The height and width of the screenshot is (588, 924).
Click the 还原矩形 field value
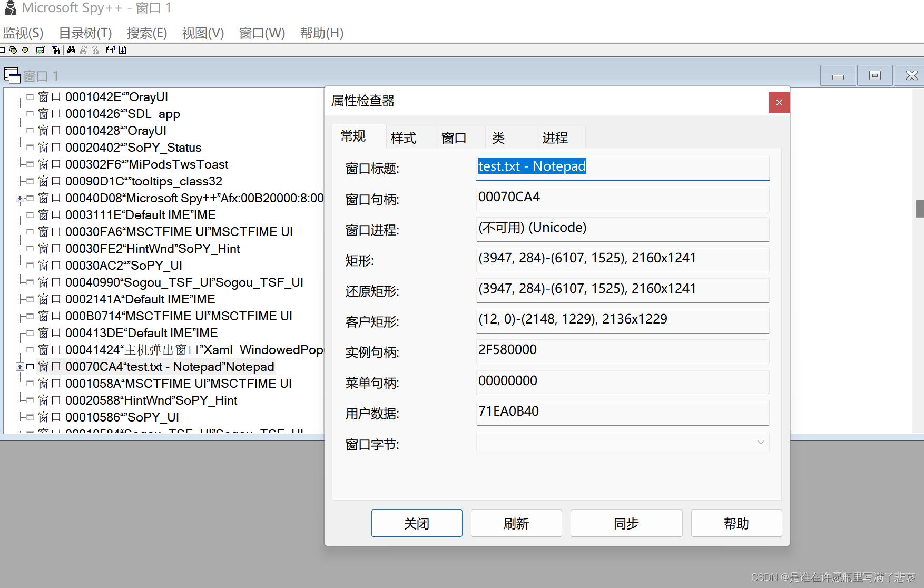623,290
